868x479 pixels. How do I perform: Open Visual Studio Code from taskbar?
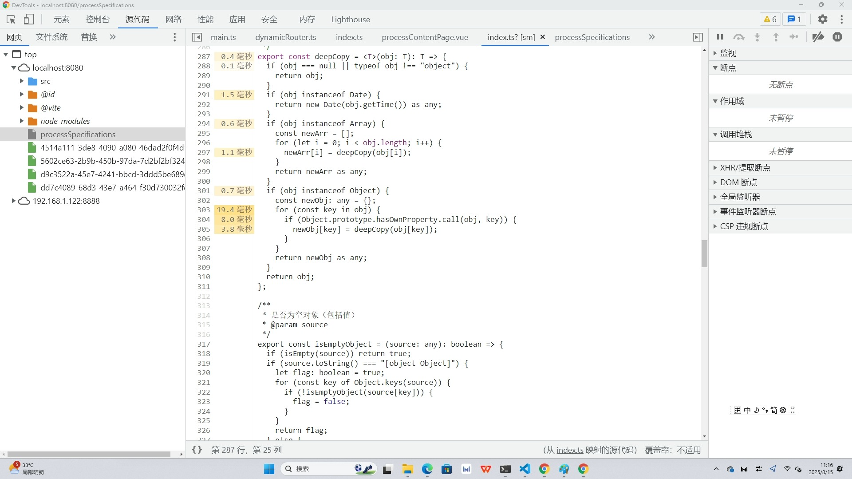525,469
